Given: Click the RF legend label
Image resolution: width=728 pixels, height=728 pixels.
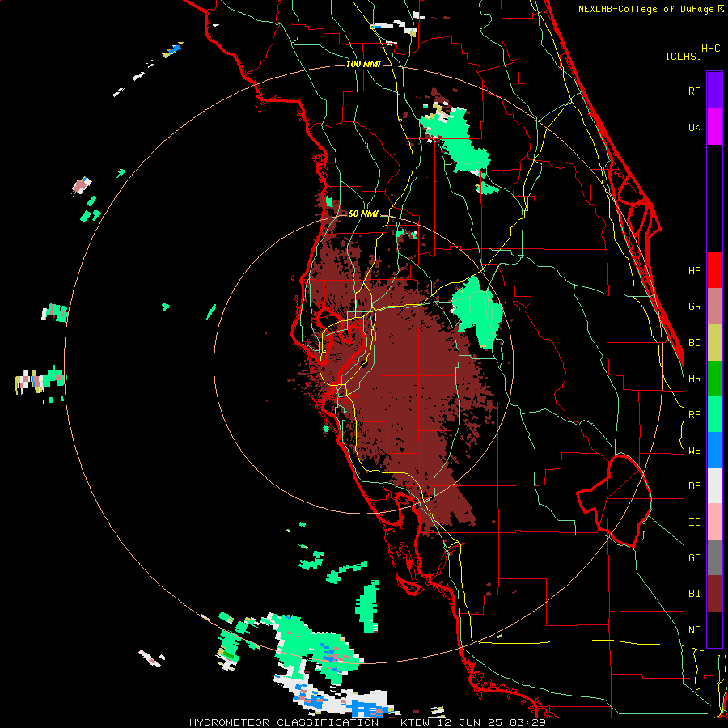Looking at the screenshot, I should click(694, 91).
